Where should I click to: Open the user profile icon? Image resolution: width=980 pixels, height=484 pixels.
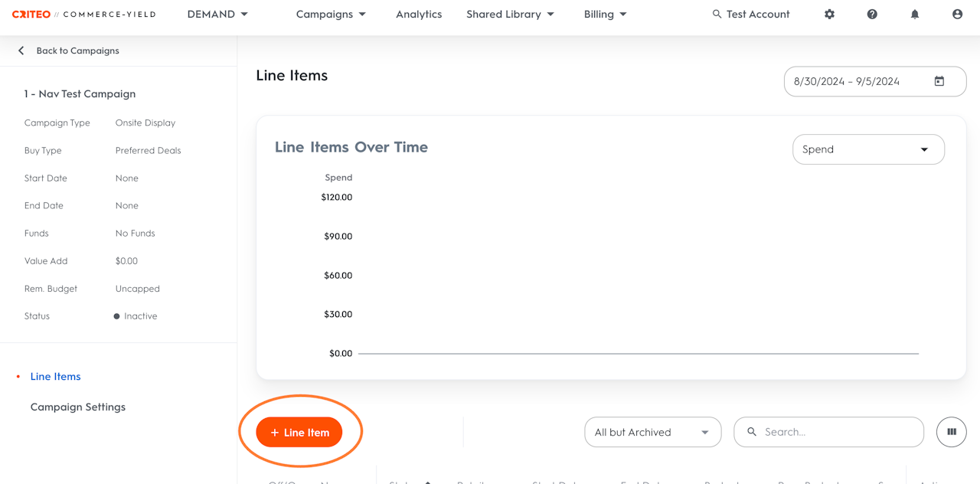click(957, 15)
